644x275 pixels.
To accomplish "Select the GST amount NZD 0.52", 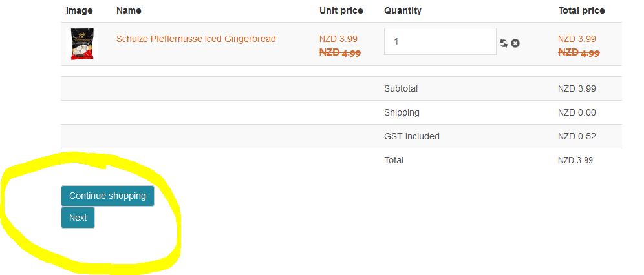I will tap(577, 136).
